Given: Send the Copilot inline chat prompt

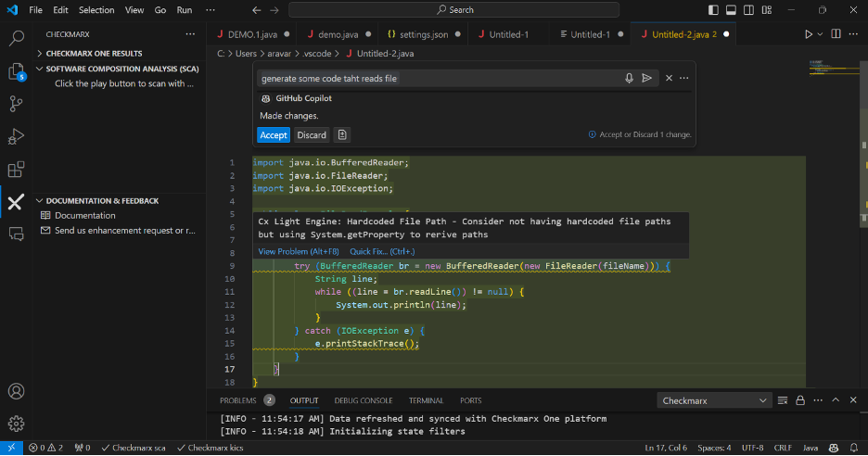Looking at the screenshot, I should pos(646,79).
